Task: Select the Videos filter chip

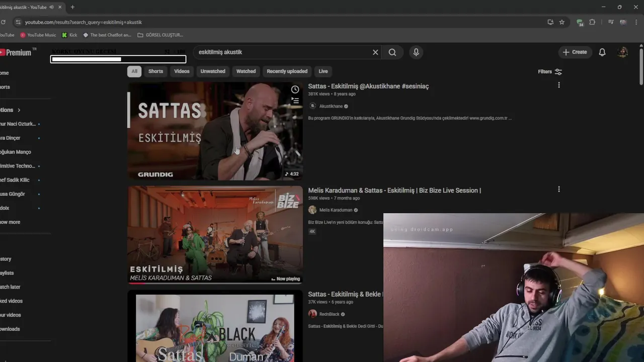Action: point(182,71)
